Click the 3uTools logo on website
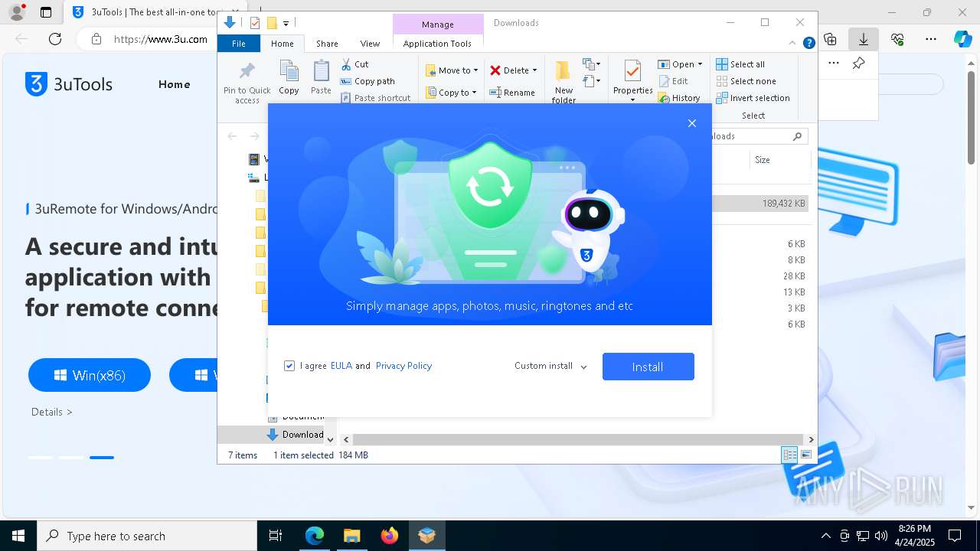The height and width of the screenshot is (551, 980). click(69, 84)
